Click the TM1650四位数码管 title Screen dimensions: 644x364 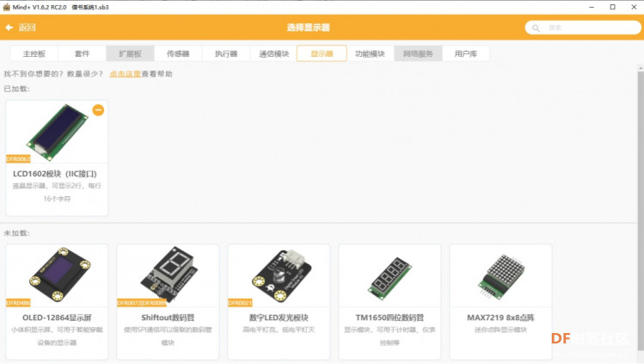coord(389,318)
